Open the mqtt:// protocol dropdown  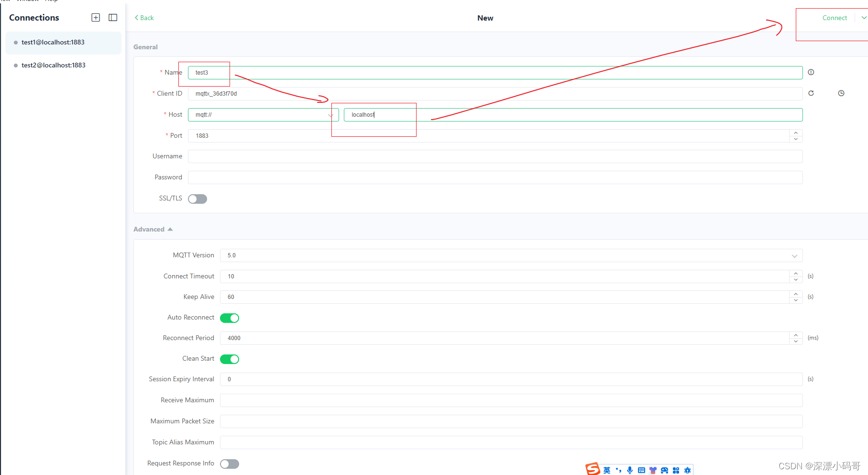pos(330,115)
